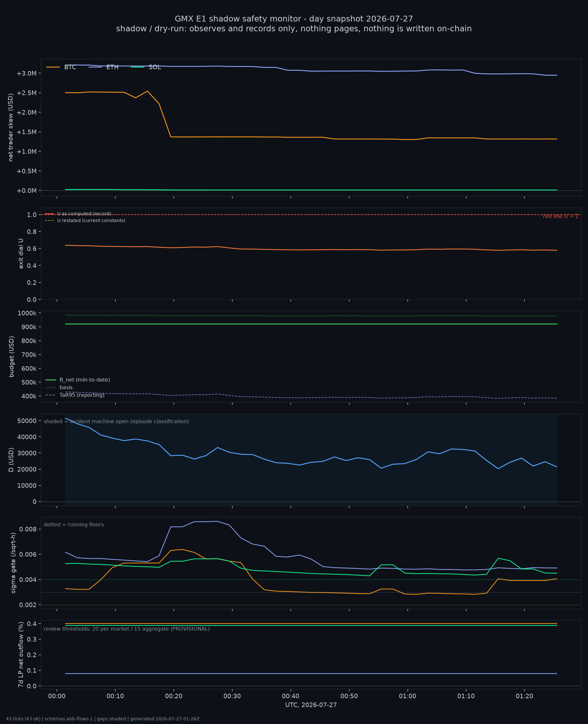Click the 'B_net (min-to-date)' legend entry
This screenshot has height=724, width=588.
click(78, 380)
